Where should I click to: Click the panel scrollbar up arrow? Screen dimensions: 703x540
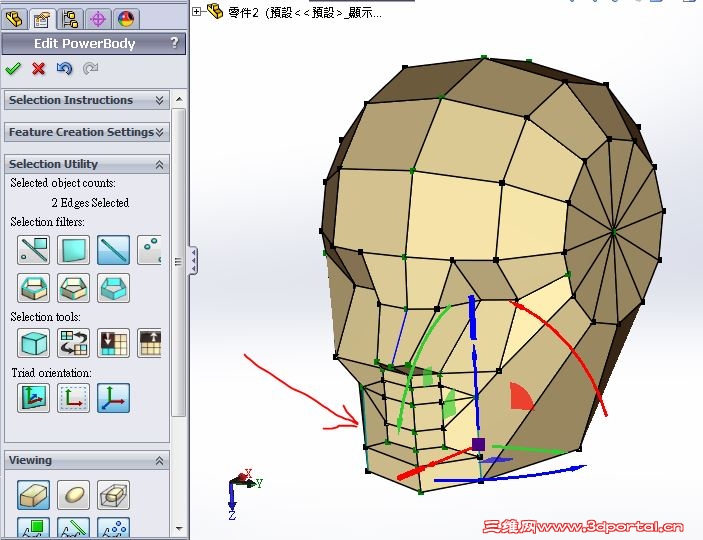[x=179, y=99]
